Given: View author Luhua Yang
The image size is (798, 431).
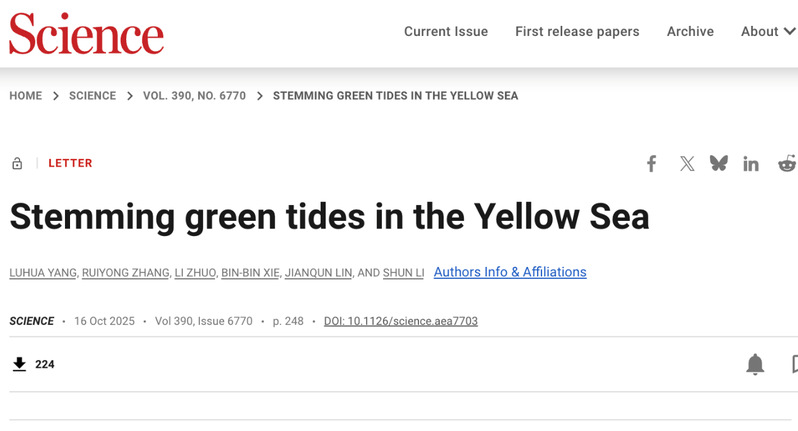Looking at the screenshot, I should [43, 273].
